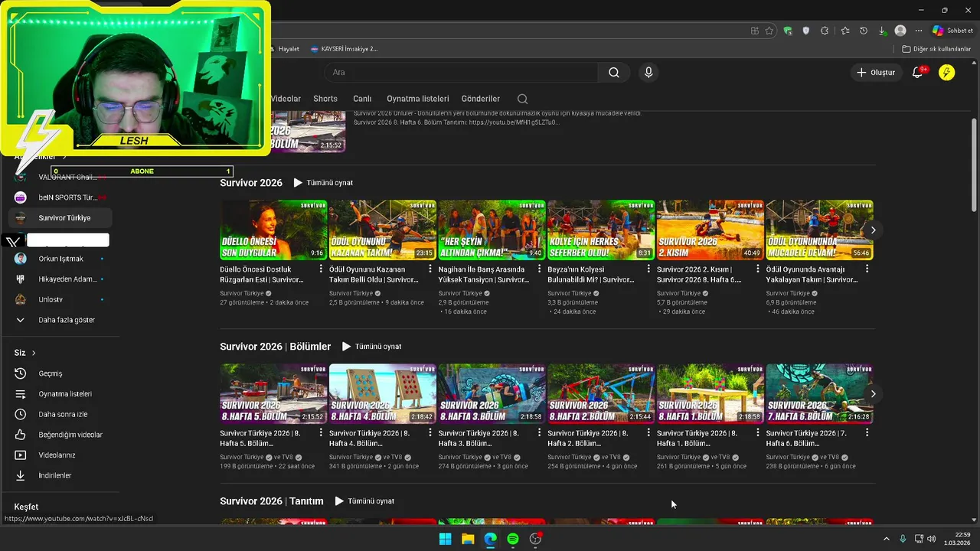Click the Edge browser taskbar icon
The width and height of the screenshot is (980, 551).
(490, 539)
